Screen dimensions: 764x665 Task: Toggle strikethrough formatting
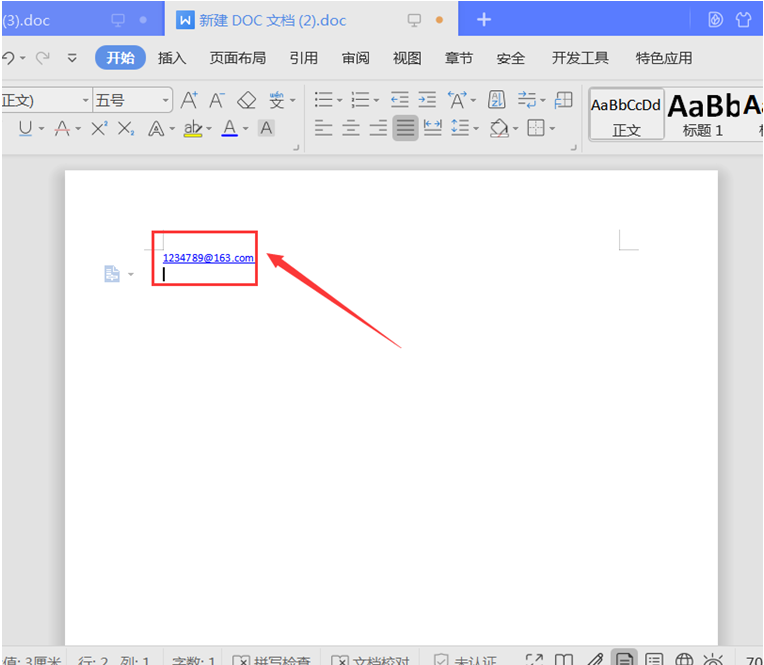click(62, 129)
